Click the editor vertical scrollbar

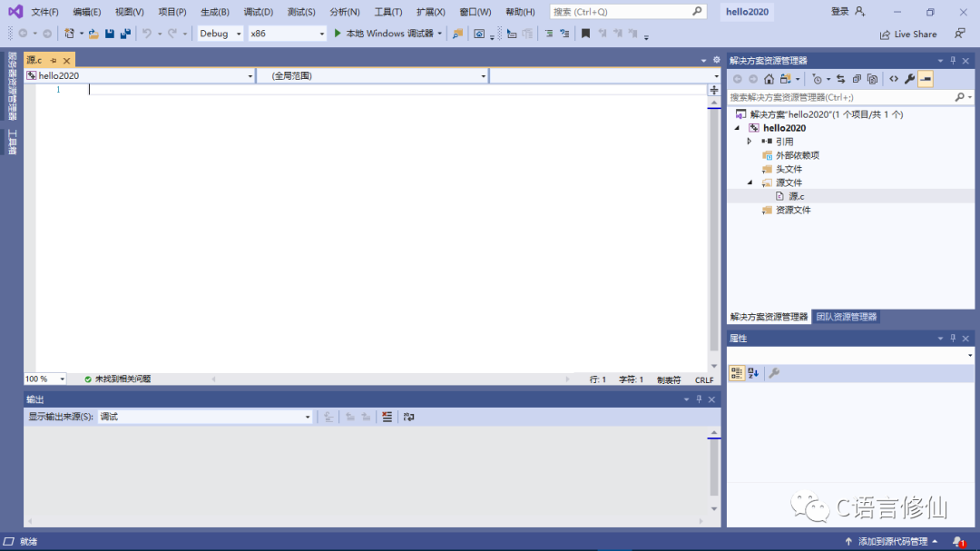(714, 231)
